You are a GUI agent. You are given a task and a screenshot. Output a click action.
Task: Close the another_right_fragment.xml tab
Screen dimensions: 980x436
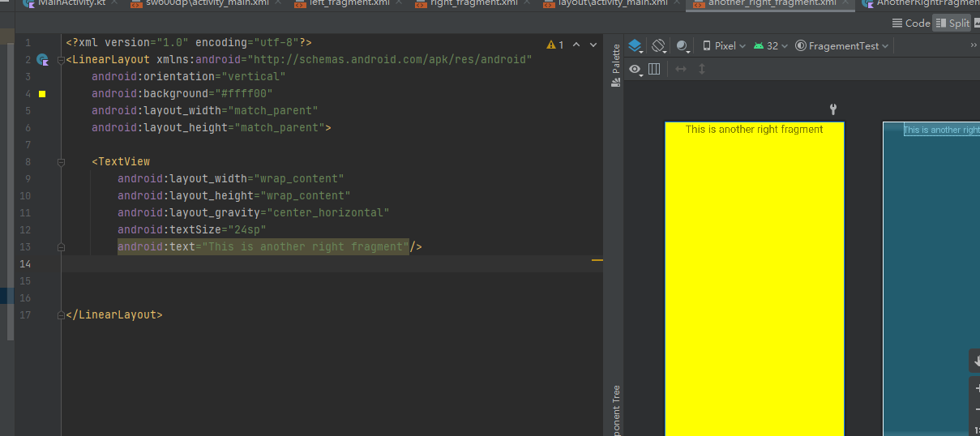point(845,3)
